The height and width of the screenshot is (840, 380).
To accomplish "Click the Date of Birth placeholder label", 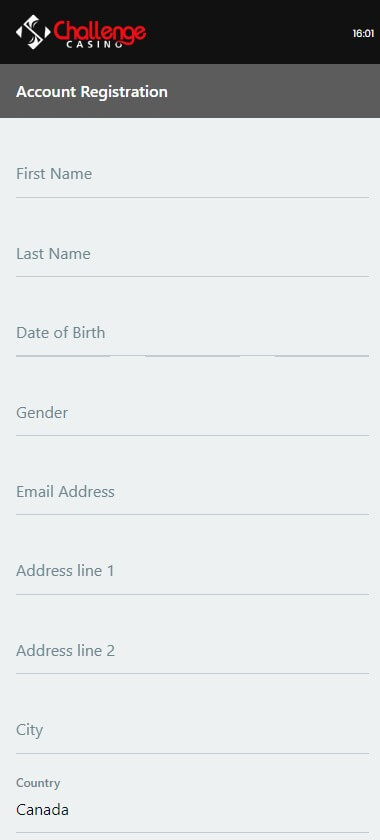I will (x=61, y=333).
